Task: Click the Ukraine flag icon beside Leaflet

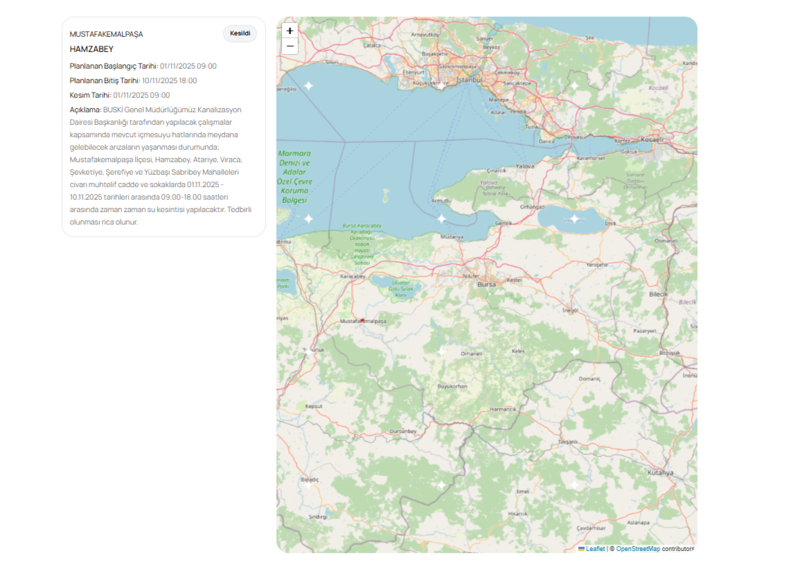Action: click(x=582, y=548)
